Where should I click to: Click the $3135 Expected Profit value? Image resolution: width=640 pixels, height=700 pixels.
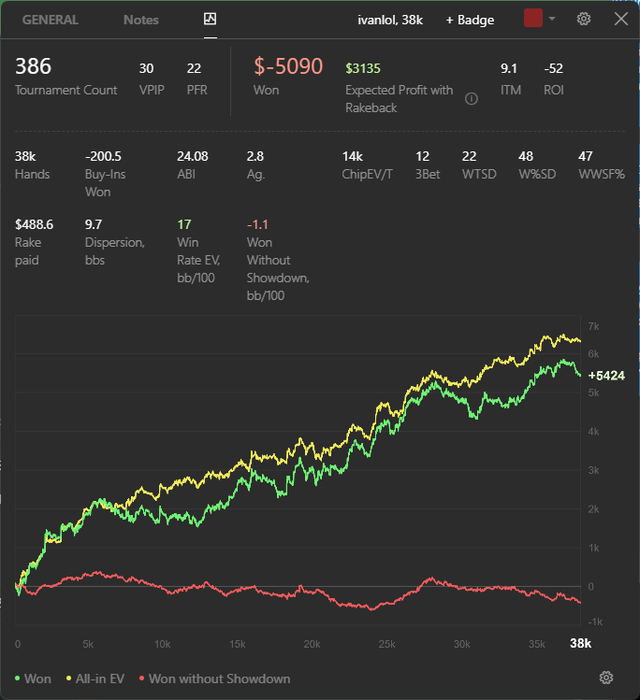click(x=363, y=68)
